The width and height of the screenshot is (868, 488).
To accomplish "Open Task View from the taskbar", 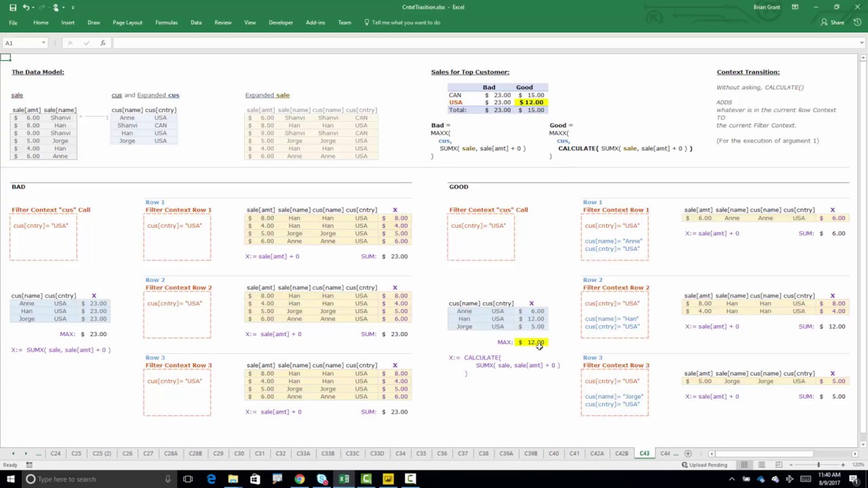I will (x=188, y=479).
